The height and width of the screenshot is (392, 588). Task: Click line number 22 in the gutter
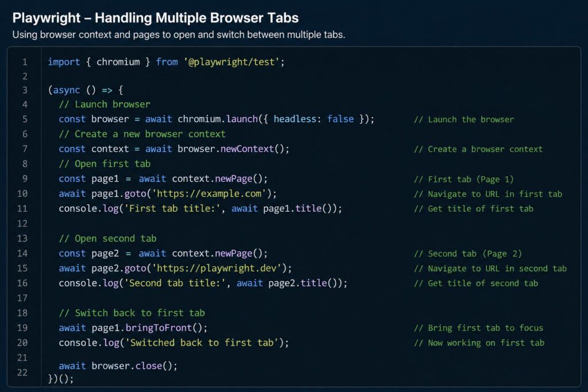22,372
